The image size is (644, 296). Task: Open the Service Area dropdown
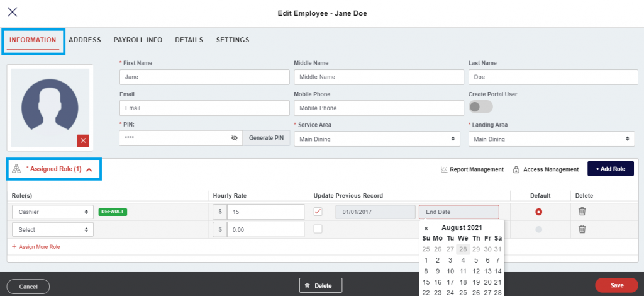click(x=377, y=139)
